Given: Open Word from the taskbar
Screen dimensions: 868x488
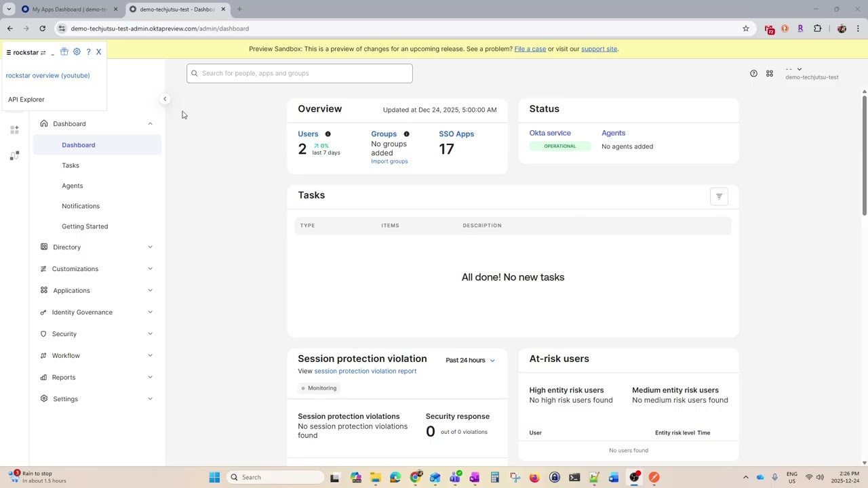Looking at the screenshot, I should (614, 477).
